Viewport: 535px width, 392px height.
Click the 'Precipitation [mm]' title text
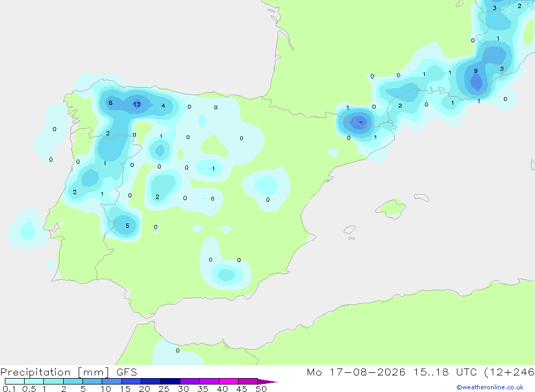tap(55, 372)
